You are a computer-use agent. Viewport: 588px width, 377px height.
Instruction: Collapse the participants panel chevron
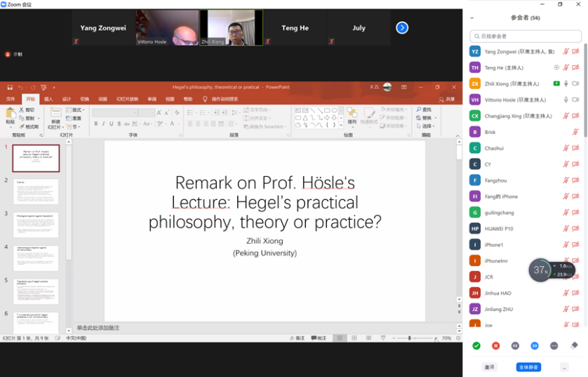click(472, 18)
